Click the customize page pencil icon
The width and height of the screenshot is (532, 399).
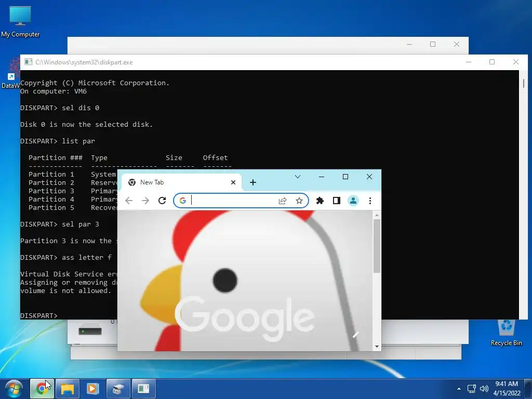click(x=355, y=335)
